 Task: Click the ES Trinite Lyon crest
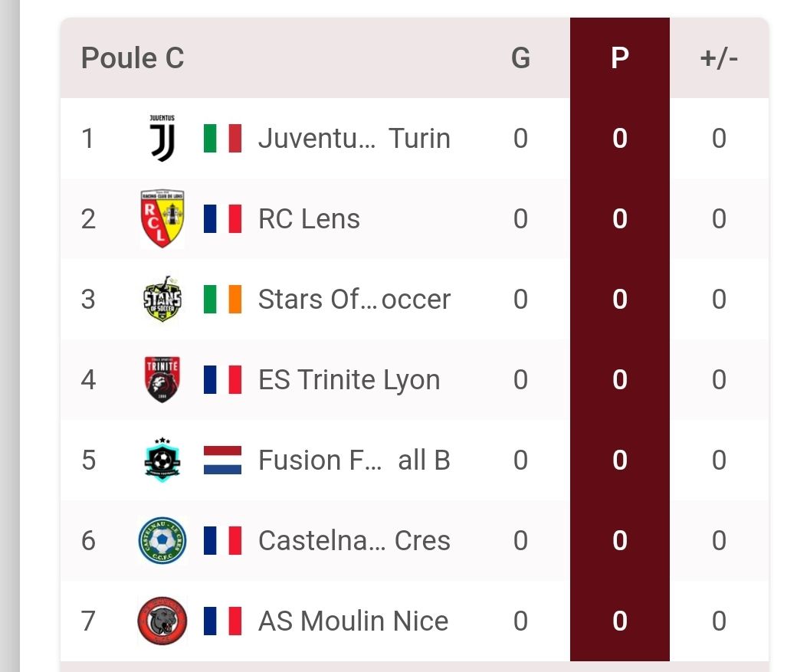point(162,379)
